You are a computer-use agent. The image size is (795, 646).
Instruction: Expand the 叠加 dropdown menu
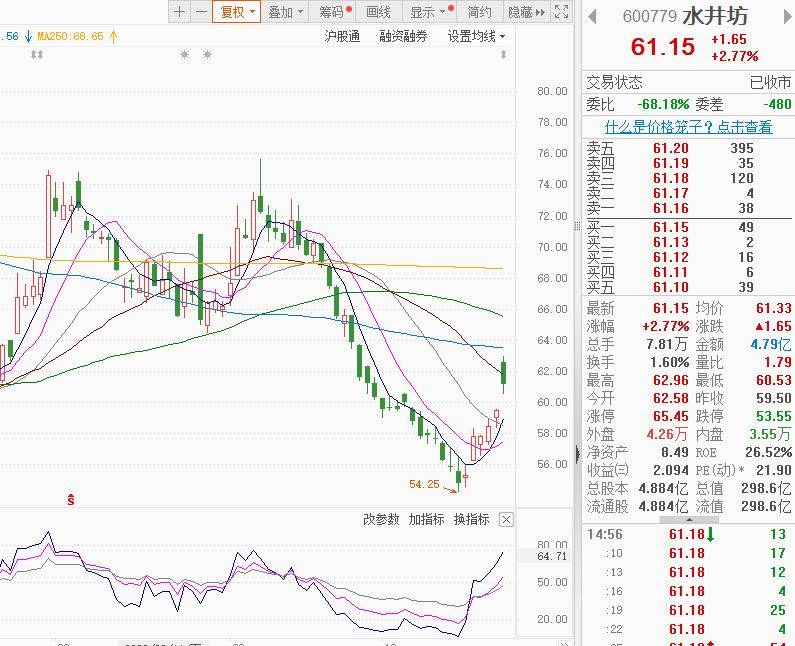point(287,12)
